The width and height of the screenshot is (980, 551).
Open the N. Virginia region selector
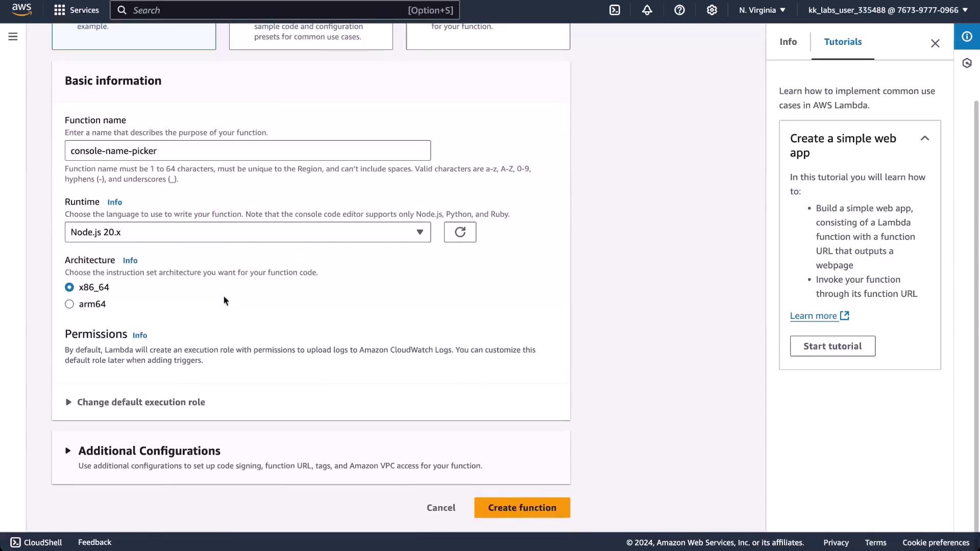pos(762,10)
